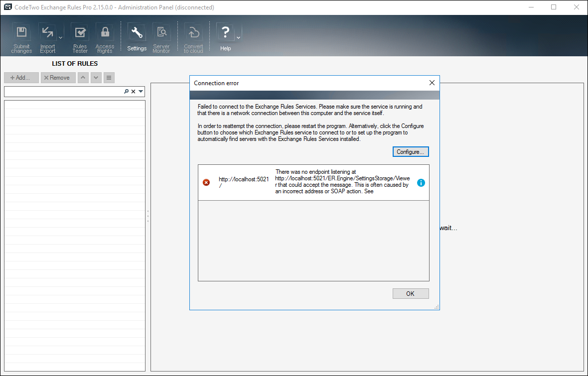Click the Convert to cloud icon
Screen dimensions: 588x376
click(193, 38)
